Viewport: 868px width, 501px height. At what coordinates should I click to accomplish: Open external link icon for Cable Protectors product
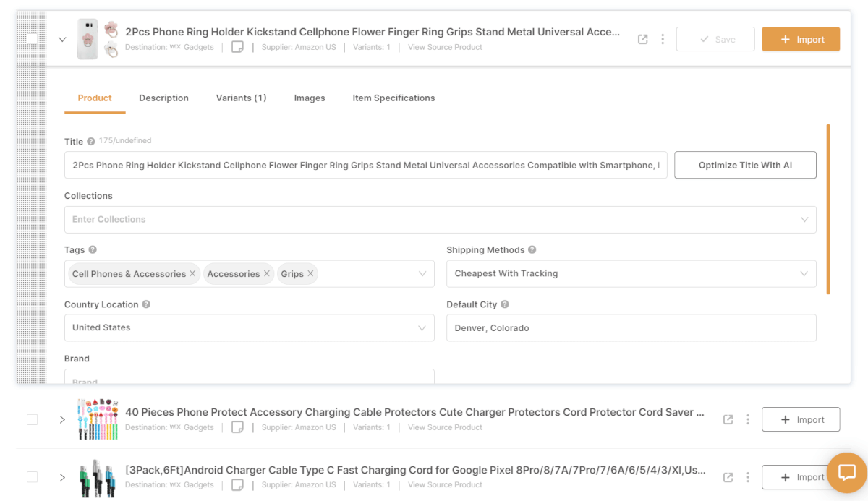[728, 420]
